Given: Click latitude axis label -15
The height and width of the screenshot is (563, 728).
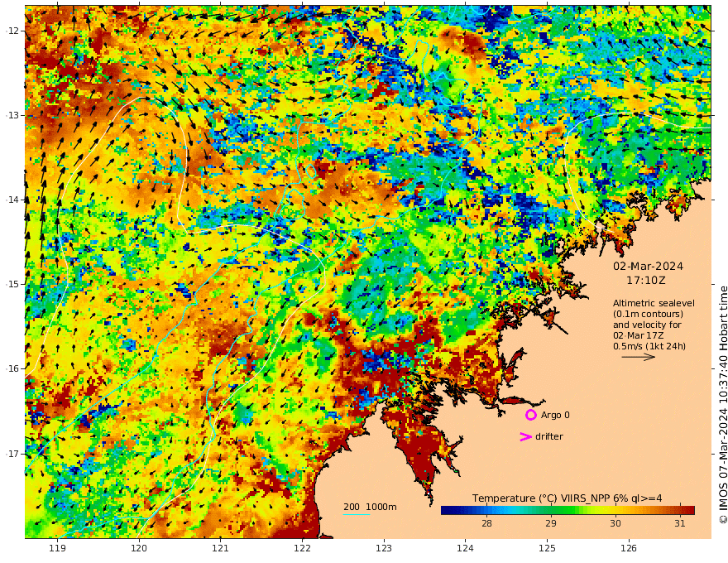Looking at the screenshot, I should [12, 284].
